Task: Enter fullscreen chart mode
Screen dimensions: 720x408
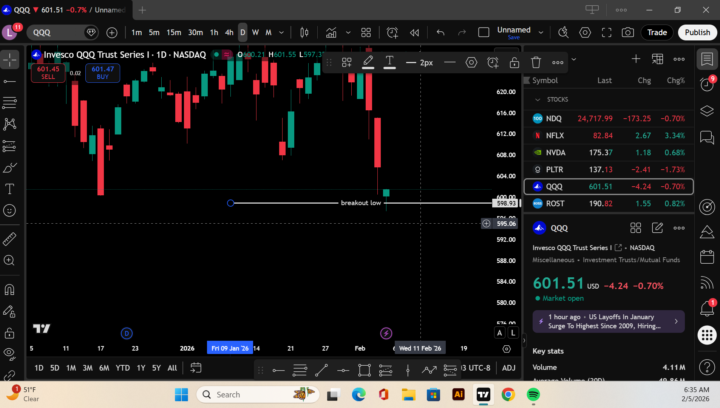Action: coord(607,33)
